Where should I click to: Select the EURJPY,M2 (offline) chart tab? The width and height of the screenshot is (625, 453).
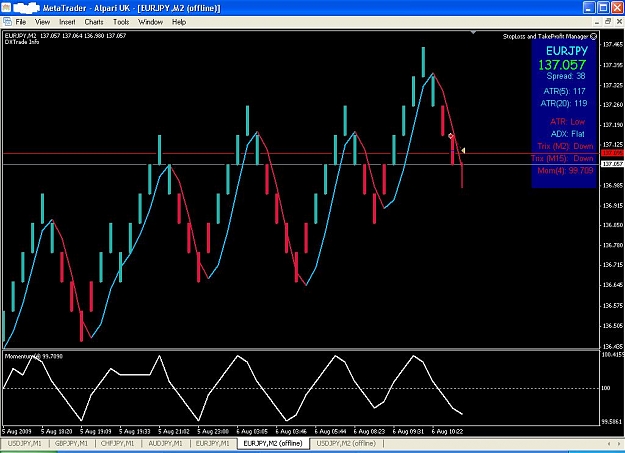[273, 443]
